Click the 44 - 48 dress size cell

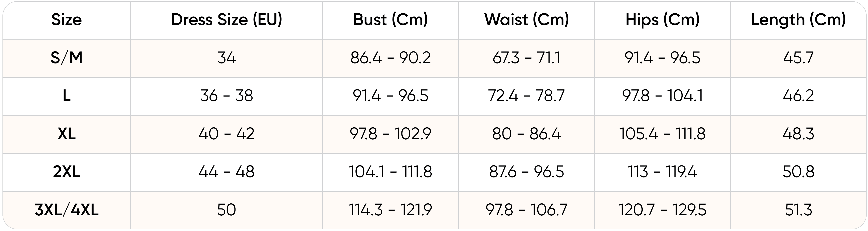pos(226,172)
